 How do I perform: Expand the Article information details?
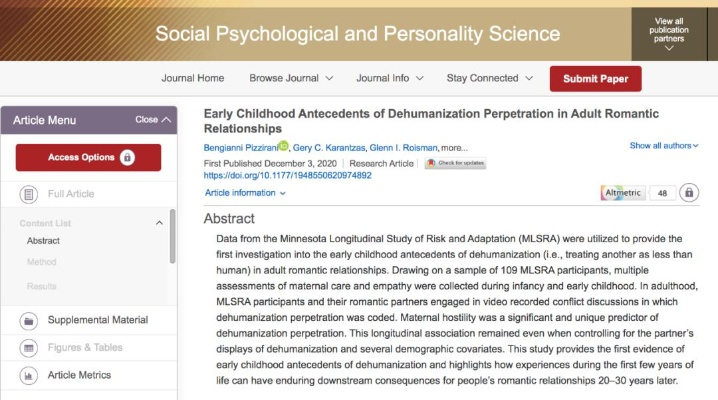[245, 192]
